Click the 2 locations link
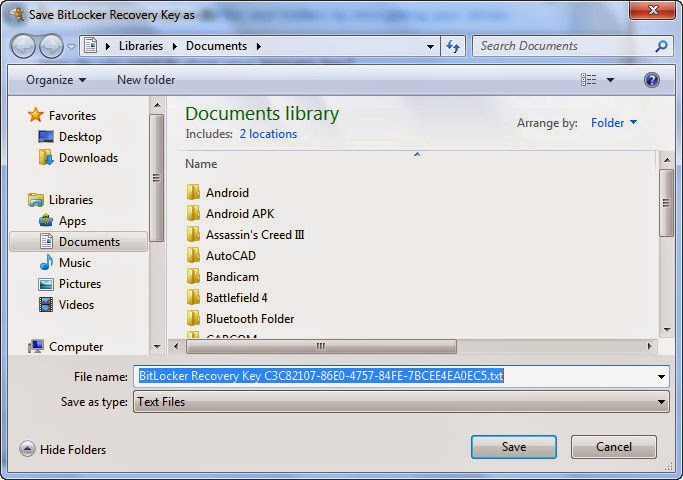The width and height of the screenshot is (683, 480). [x=268, y=134]
